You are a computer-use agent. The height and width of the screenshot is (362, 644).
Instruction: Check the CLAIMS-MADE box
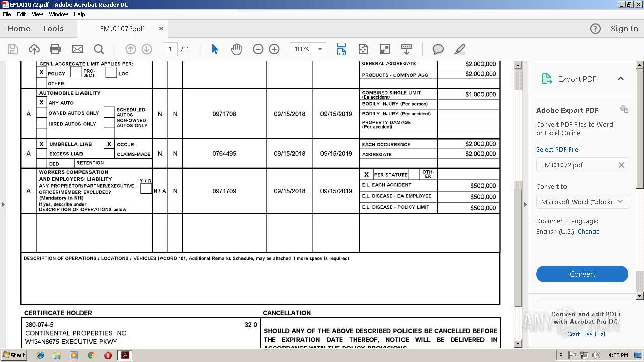(x=109, y=154)
